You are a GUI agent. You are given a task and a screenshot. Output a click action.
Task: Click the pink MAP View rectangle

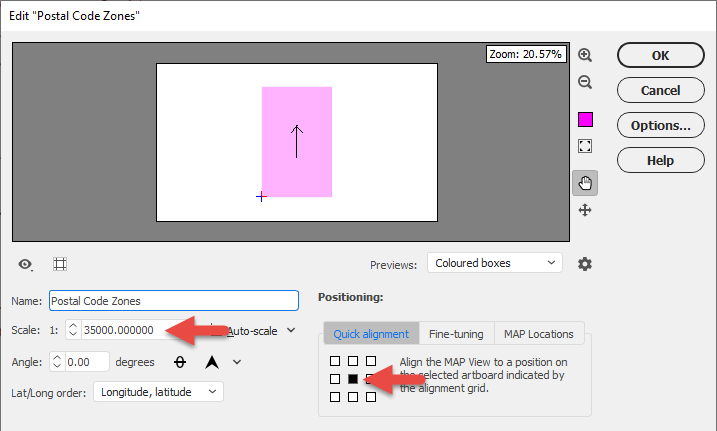pos(297,142)
